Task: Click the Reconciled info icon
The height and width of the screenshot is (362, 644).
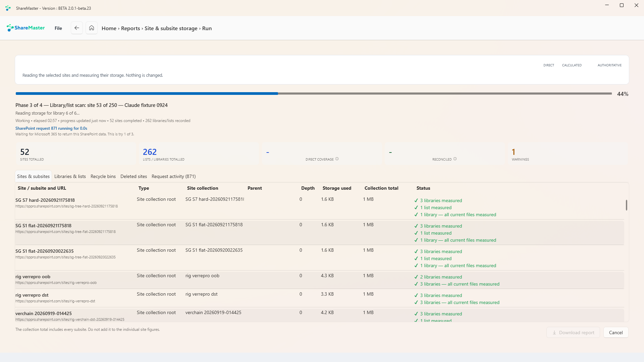Action: (x=455, y=159)
